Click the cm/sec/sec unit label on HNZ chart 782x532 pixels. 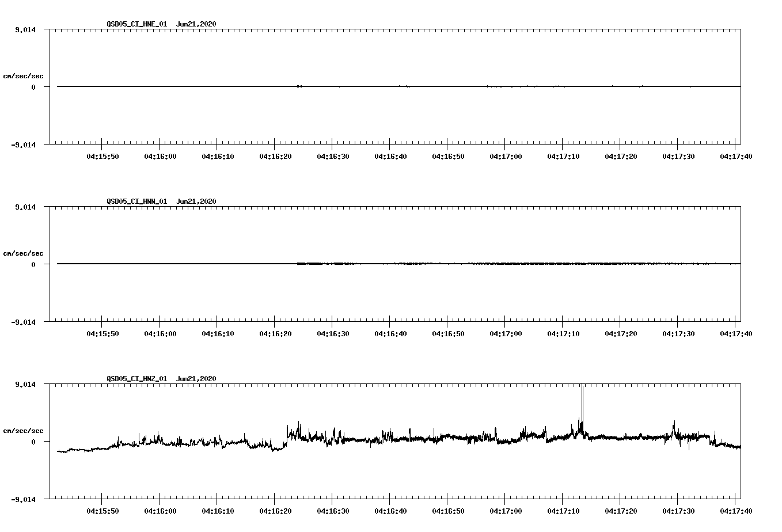pos(23,431)
